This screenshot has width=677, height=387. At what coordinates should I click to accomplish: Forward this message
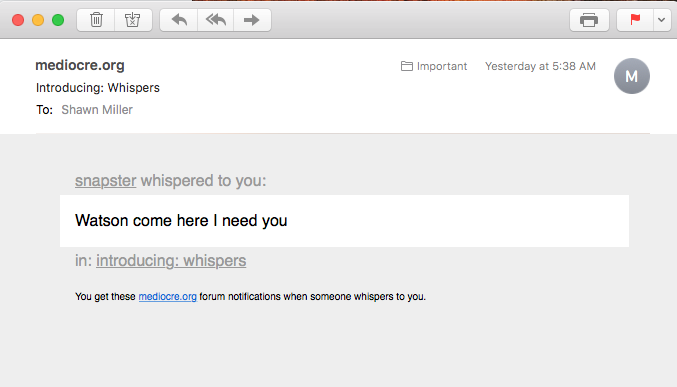252,20
